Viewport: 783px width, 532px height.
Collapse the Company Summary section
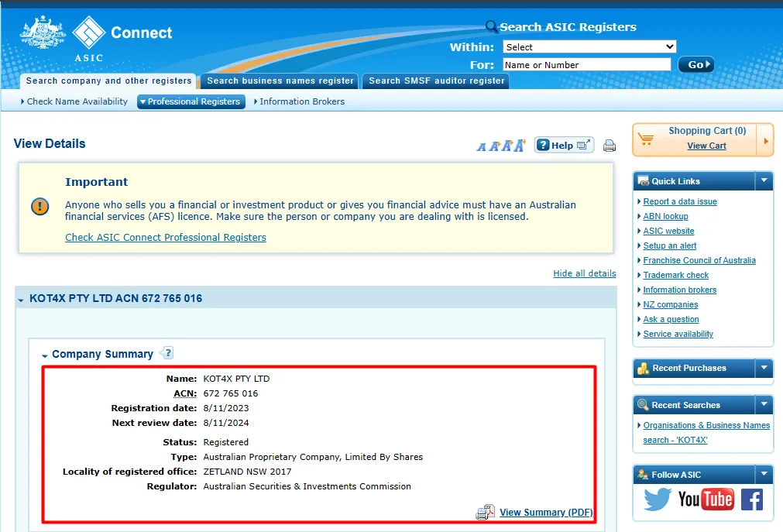click(x=44, y=355)
